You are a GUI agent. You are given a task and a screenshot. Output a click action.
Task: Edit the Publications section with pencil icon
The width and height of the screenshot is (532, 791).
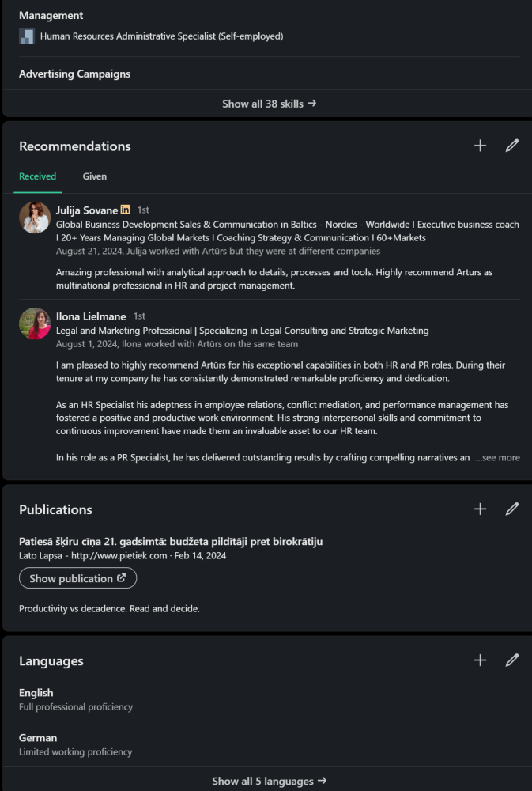512,509
